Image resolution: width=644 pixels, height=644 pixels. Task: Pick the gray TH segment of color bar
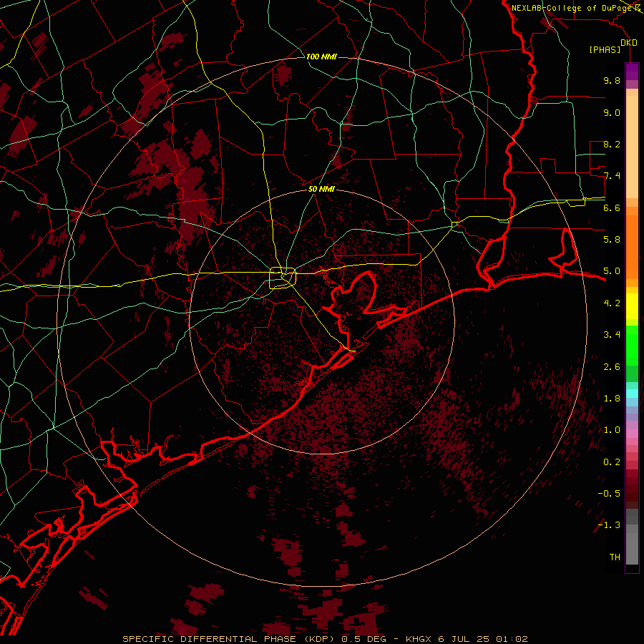tap(632, 548)
